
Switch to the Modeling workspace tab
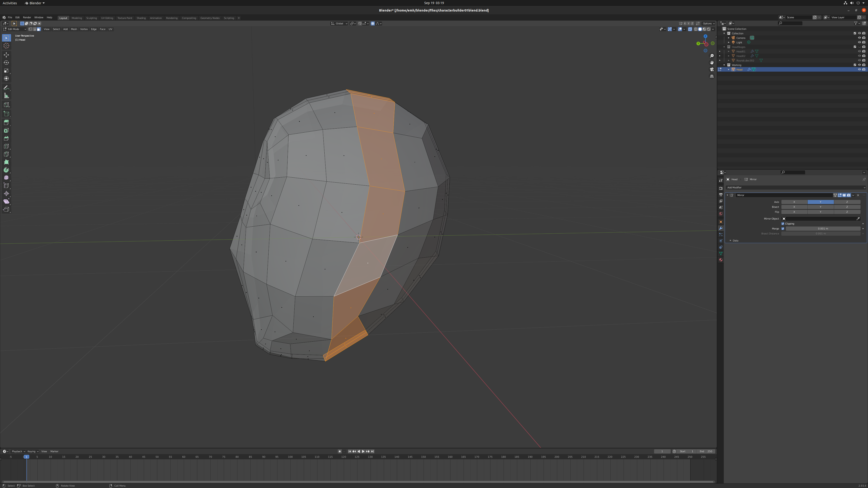pyautogui.click(x=76, y=18)
